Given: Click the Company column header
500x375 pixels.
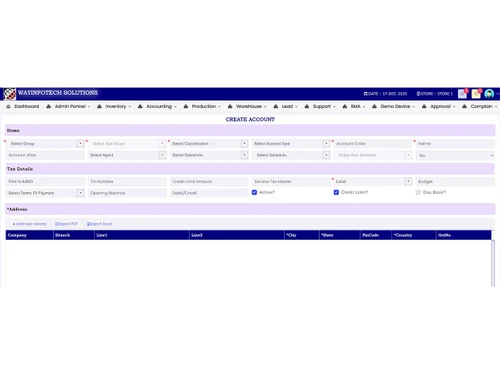Looking at the screenshot, I should coord(29,235).
